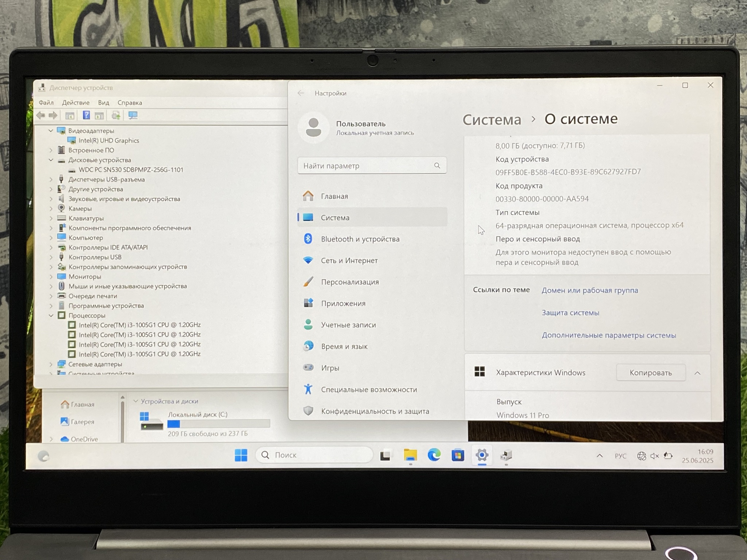Open Microsoft Store from the taskbar
Viewport: 747px width, 560px height.
pyautogui.click(x=458, y=455)
